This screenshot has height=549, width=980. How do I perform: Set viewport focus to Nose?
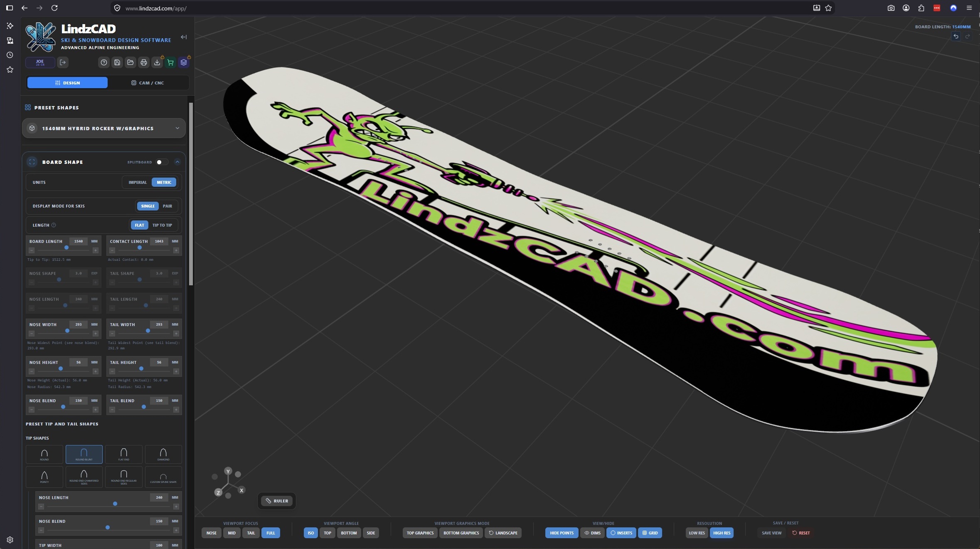point(212,533)
